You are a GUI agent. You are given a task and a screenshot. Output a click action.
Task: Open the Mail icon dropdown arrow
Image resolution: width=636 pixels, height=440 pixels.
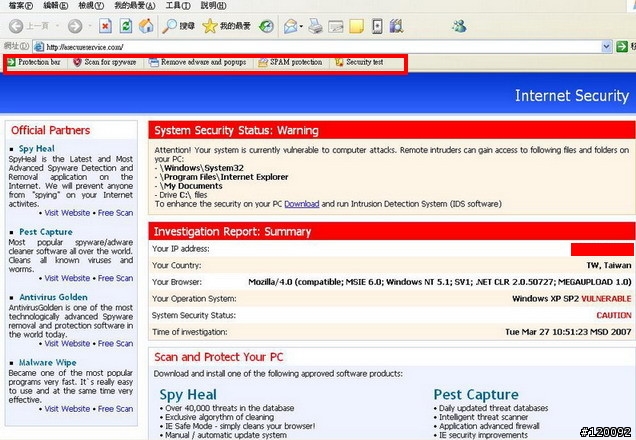pos(301,27)
